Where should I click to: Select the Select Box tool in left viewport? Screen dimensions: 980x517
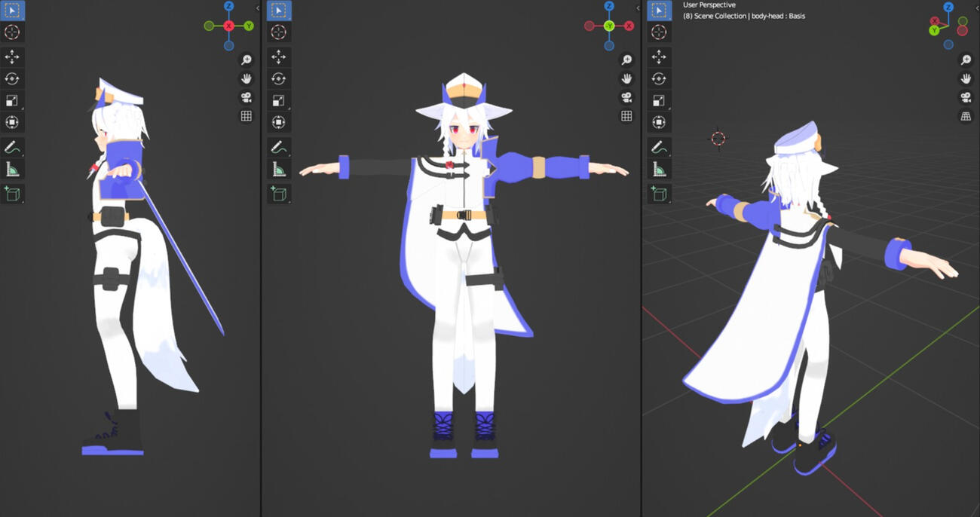tap(12, 11)
